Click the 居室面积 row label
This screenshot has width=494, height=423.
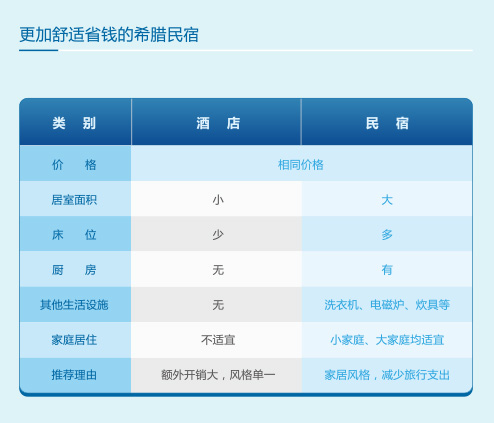pos(75,199)
